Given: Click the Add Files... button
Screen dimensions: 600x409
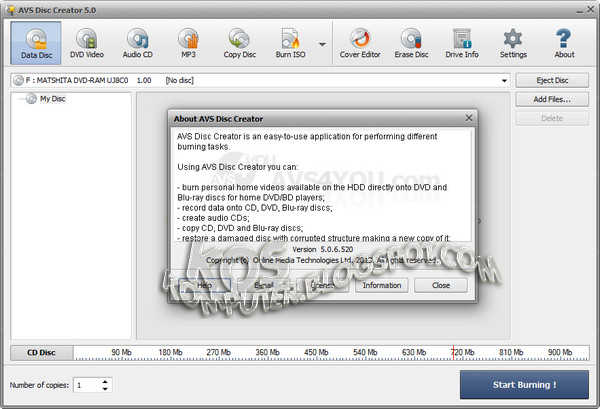Looking at the screenshot, I should (552, 99).
